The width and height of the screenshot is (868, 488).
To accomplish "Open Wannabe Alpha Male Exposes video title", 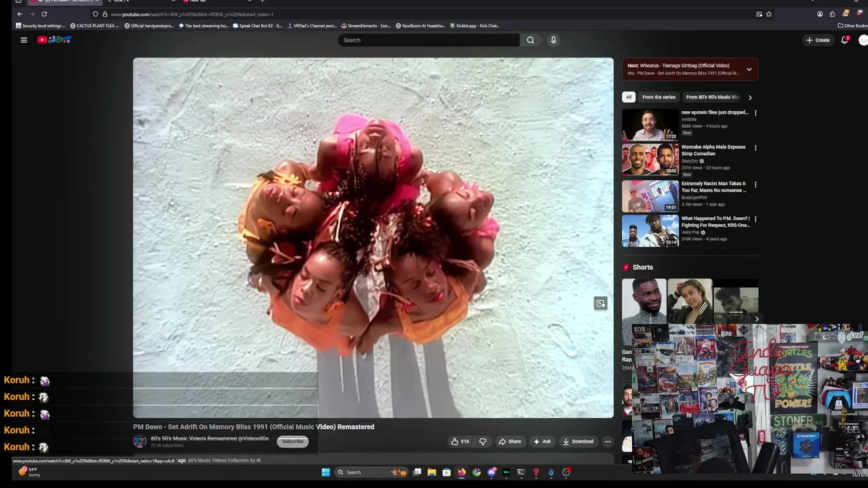I will tap(713, 150).
